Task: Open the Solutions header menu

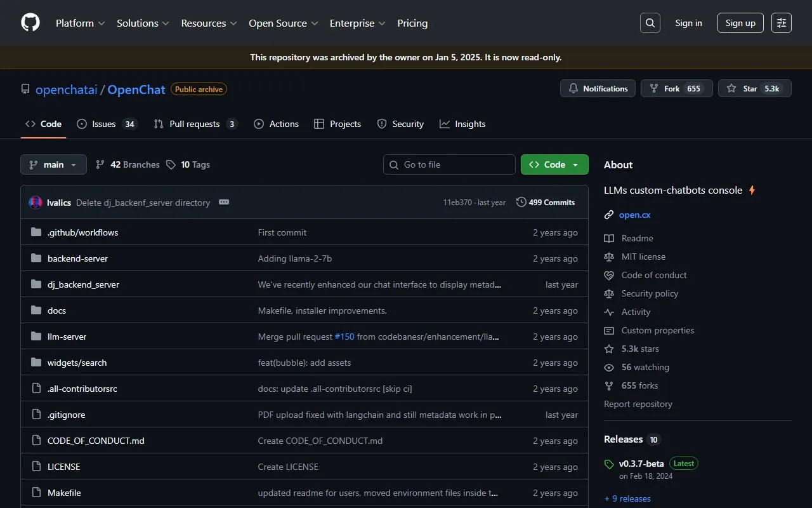Action: pos(143,23)
